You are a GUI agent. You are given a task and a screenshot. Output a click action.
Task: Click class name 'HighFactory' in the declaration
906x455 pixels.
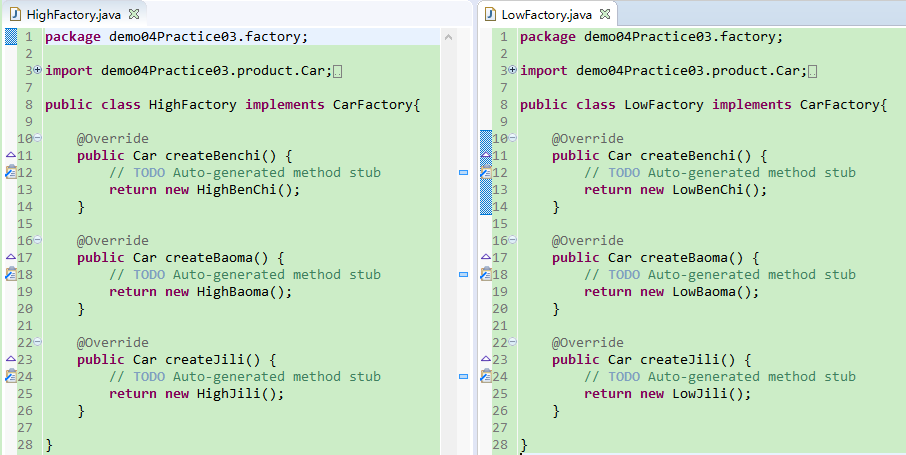(192, 105)
